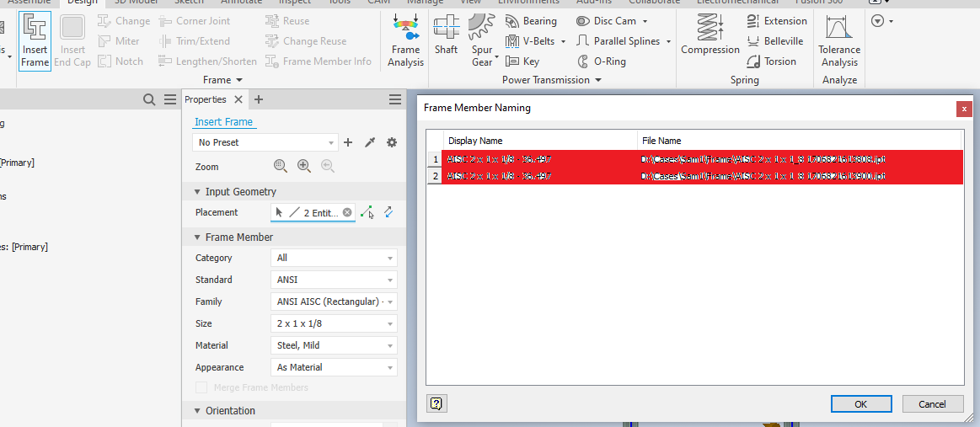The width and height of the screenshot is (980, 427).
Task: Open the No Preset dropdown
Action: click(265, 142)
